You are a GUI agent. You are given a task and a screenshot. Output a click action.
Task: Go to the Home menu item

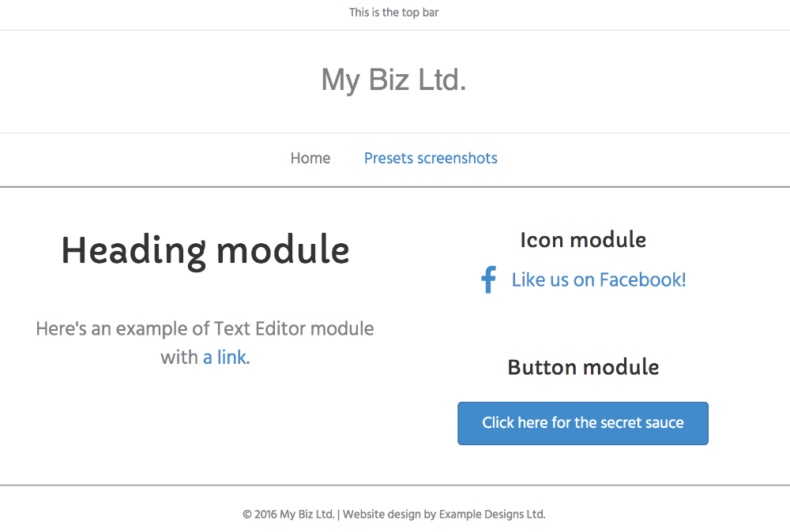tap(310, 159)
